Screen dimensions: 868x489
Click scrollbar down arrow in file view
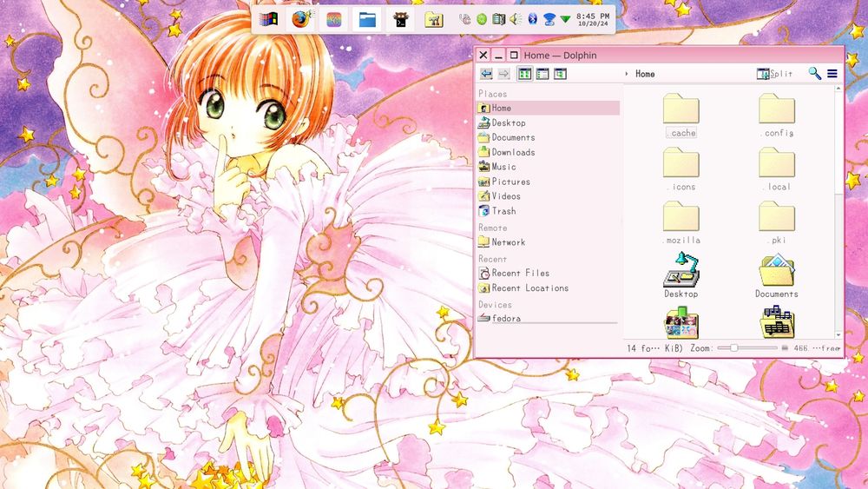tap(838, 334)
